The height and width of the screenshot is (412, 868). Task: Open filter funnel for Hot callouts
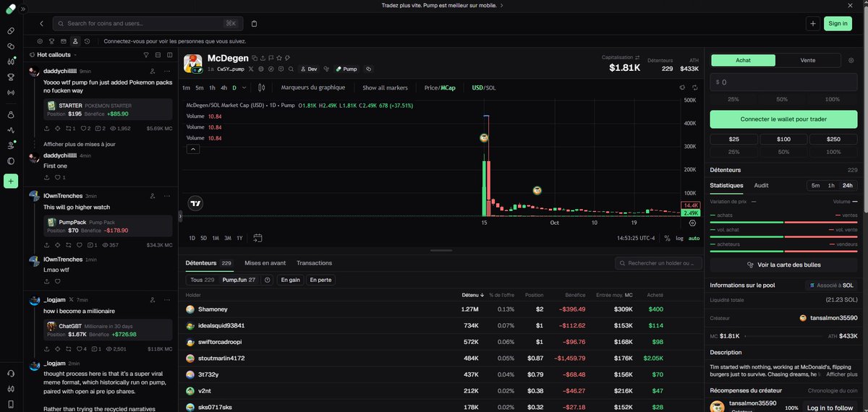coord(146,55)
